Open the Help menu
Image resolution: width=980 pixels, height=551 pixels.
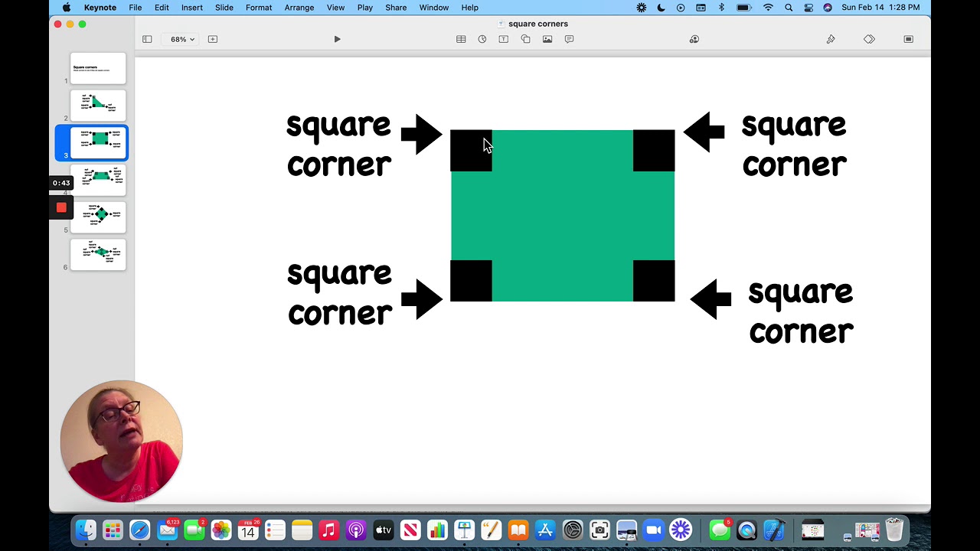tap(469, 8)
